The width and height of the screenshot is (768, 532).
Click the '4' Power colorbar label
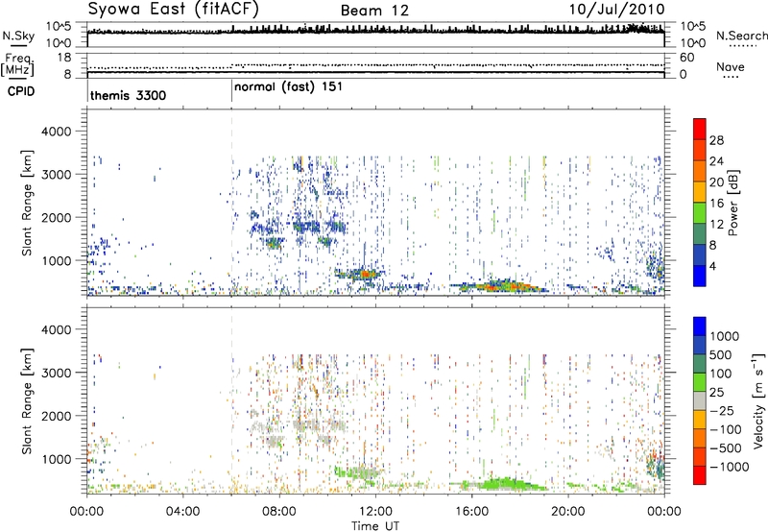(x=712, y=266)
